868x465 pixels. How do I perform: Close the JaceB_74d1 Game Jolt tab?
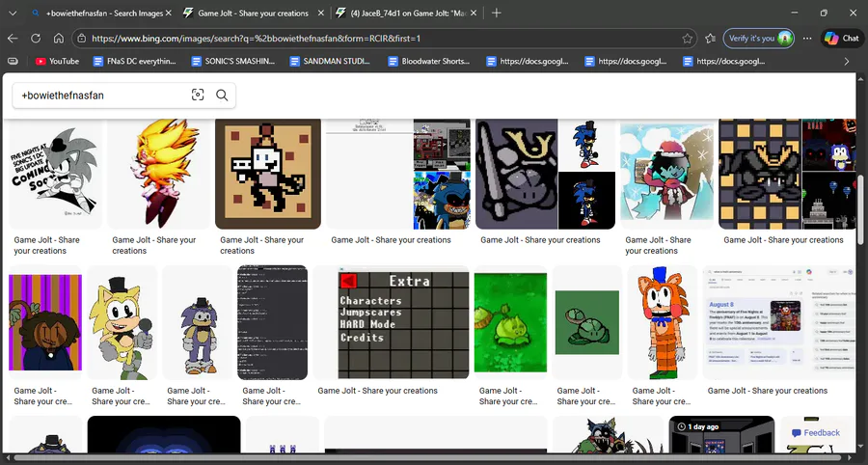click(x=474, y=13)
